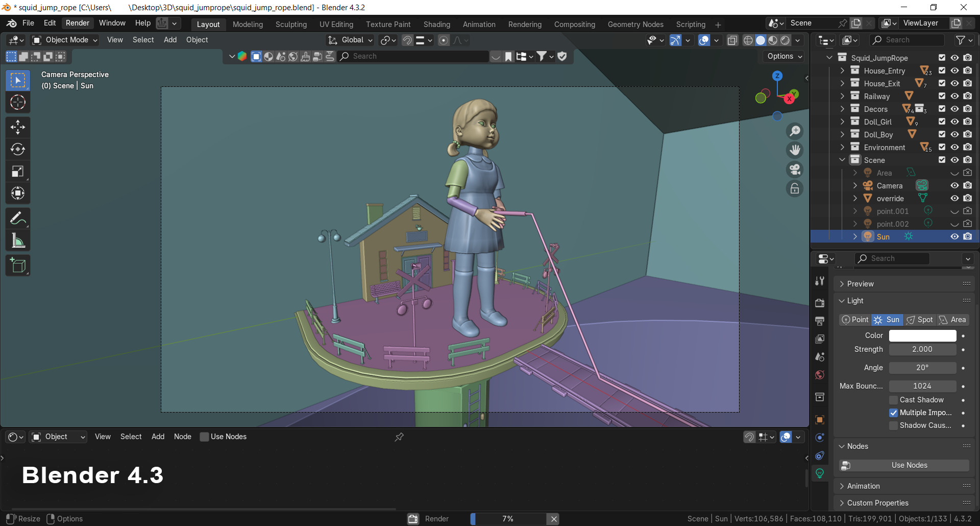Expand the Preview panel
Image resolution: width=980 pixels, height=526 pixels.
pos(904,284)
